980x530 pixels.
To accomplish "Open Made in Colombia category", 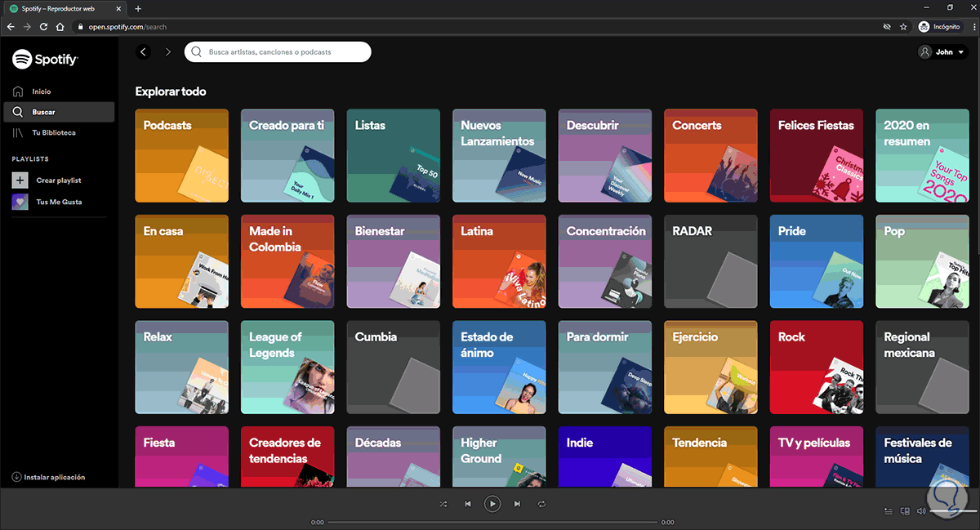I will point(287,261).
